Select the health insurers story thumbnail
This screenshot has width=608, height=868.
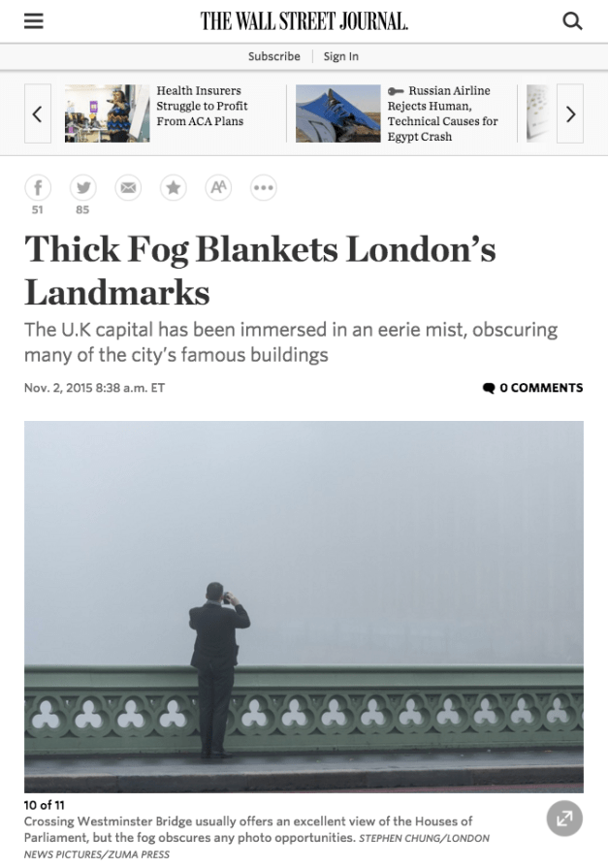point(107,113)
